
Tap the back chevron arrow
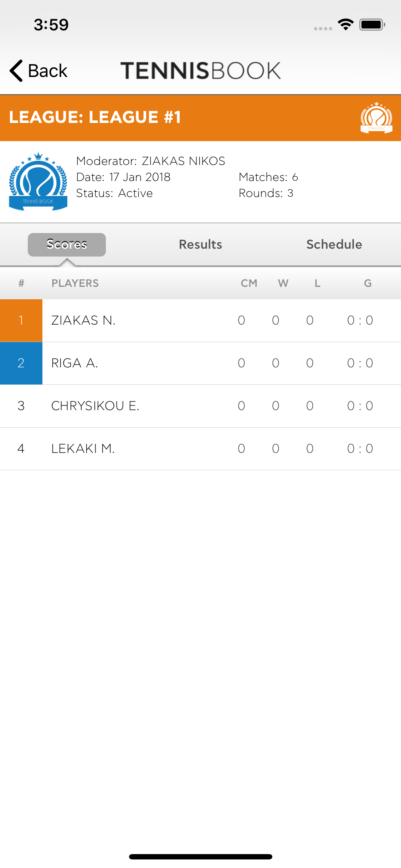point(16,71)
